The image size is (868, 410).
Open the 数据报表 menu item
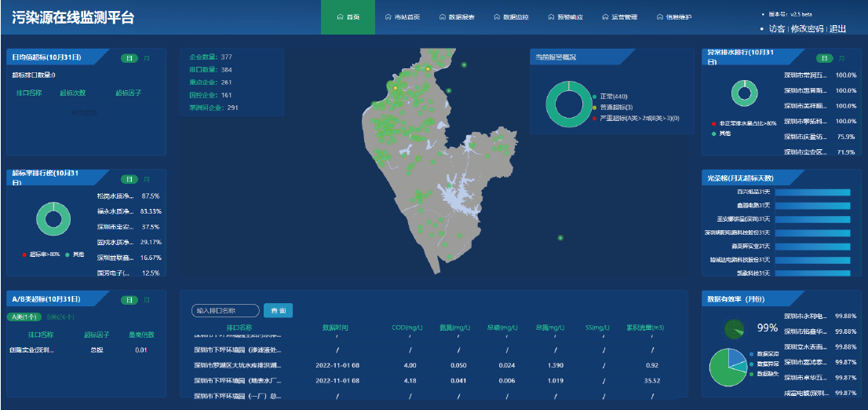461,16
